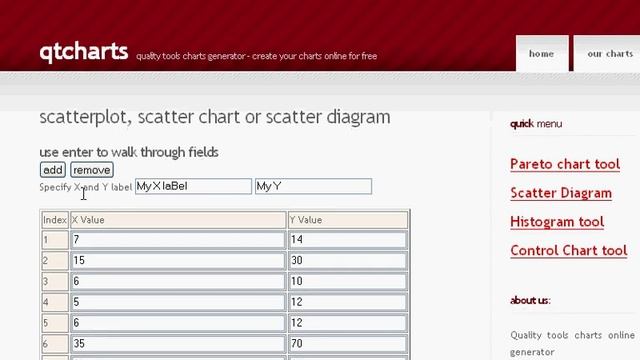640x360 pixels.
Task: Click index cell 5
Action: click(x=55, y=323)
